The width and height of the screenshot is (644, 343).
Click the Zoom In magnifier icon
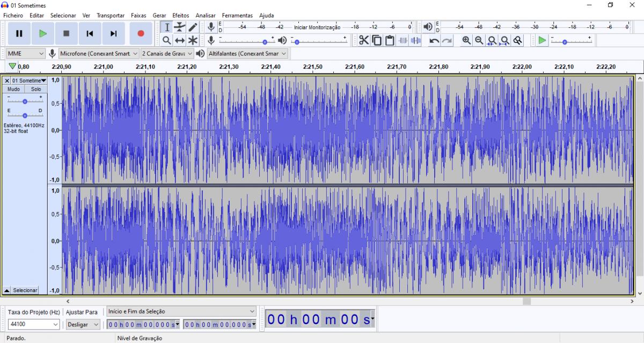pos(466,40)
